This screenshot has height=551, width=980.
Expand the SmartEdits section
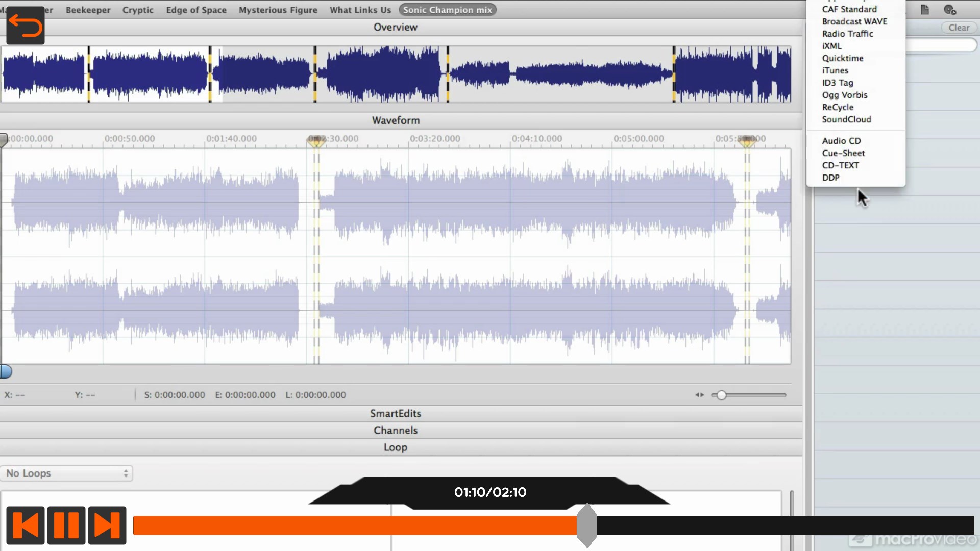pos(396,414)
